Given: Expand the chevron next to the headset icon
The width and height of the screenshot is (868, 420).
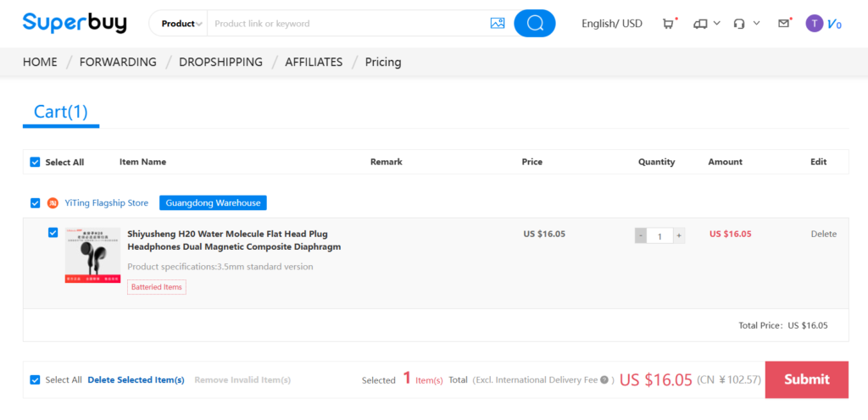Looking at the screenshot, I should pos(757,24).
